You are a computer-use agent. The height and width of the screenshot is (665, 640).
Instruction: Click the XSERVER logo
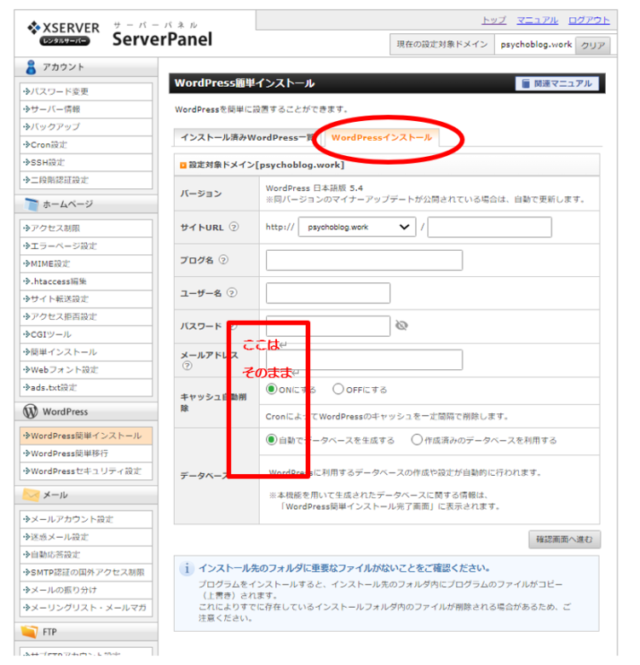point(64,33)
